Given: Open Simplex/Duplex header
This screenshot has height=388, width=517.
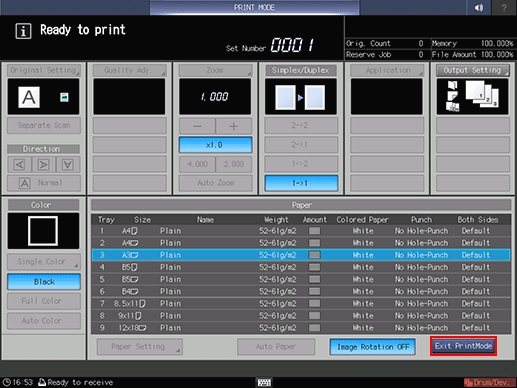Looking at the screenshot, I should (x=301, y=70).
